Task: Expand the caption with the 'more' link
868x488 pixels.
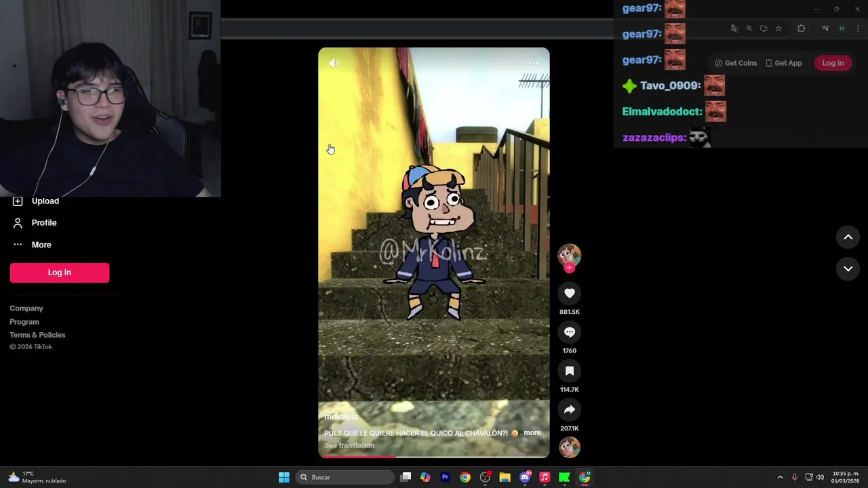Action: pyautogui.click(x=532, y=433)
